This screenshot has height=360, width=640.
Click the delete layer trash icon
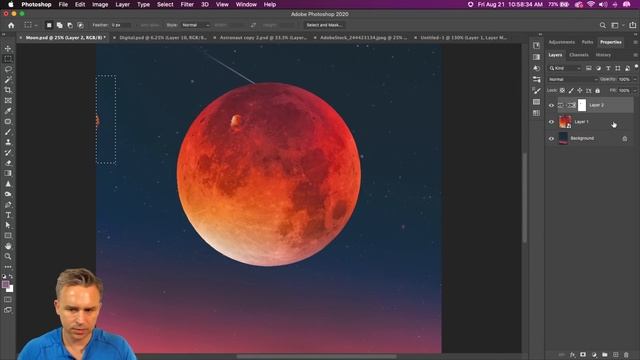pyautogui.click(x=626, y=355)
